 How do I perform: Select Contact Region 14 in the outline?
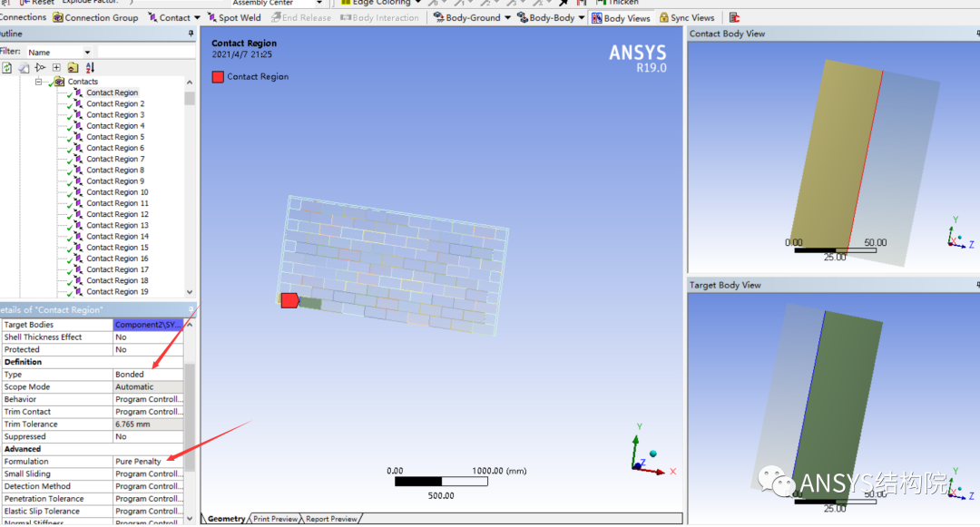click(117, 236)
